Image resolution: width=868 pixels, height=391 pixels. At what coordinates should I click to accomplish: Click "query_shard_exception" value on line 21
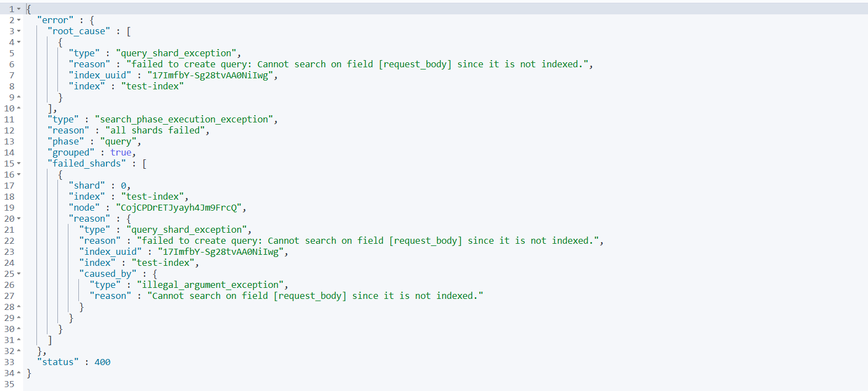coord(187,230)
